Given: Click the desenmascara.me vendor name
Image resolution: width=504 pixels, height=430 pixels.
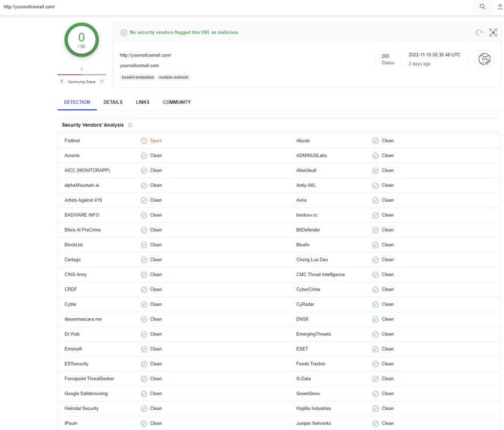Looking at the screenshot, I should click(x=83, y=319).
